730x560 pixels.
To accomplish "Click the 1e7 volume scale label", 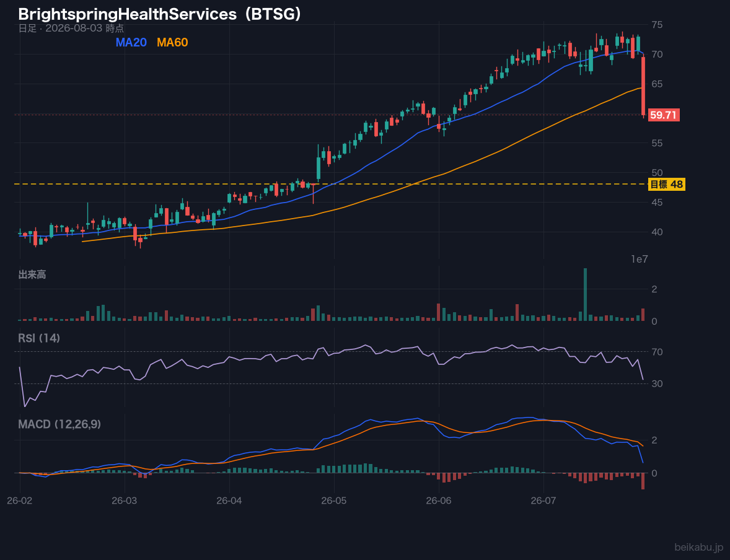I will click(x=640, y=260).
